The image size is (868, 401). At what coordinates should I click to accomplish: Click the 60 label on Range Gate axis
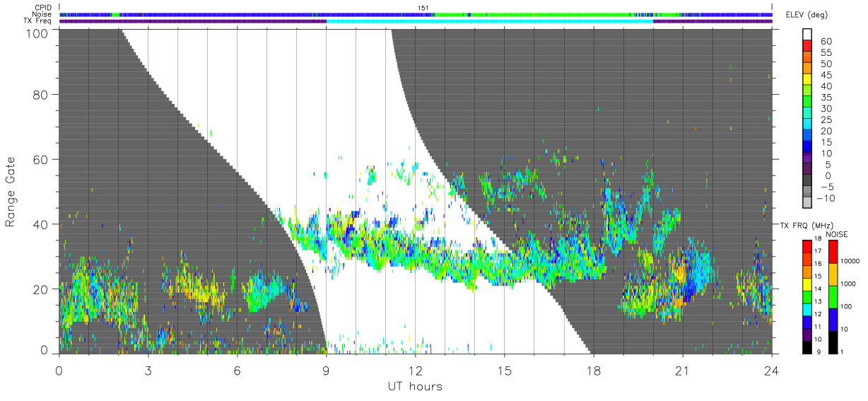(x=40, y=159)
